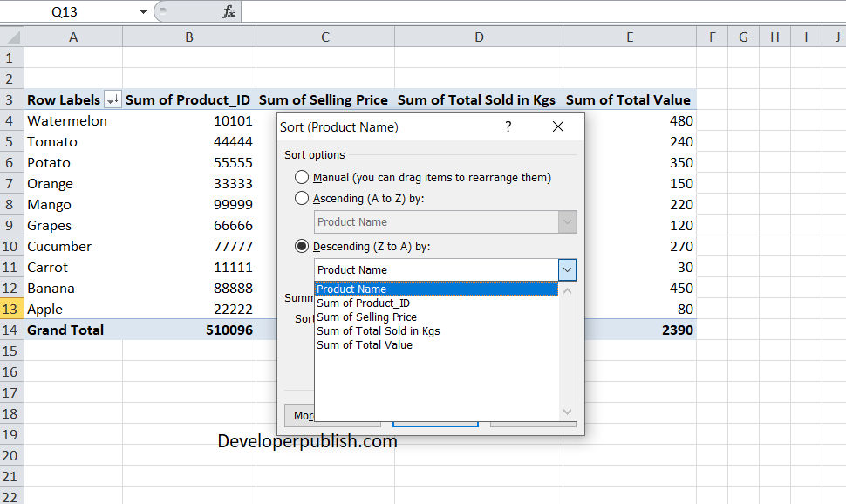Click the Developerpublish.com text
846x504 pixels.
(x=308, y=441)
